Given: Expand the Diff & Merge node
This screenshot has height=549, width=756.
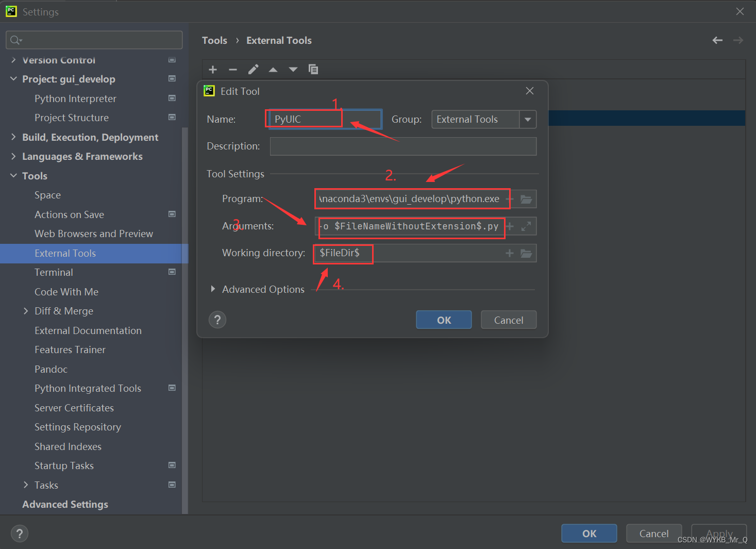Looking at the screenshot, I should coord(26,311).
